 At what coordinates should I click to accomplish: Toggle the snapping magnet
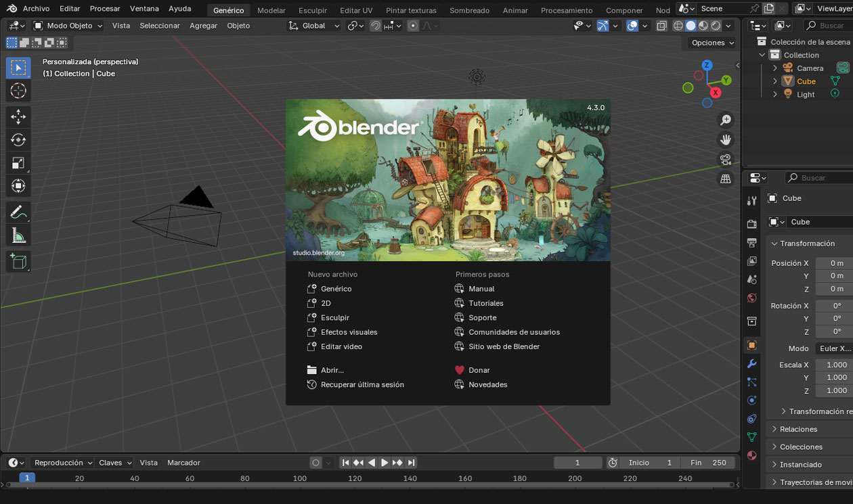click(x=375, y=26)
